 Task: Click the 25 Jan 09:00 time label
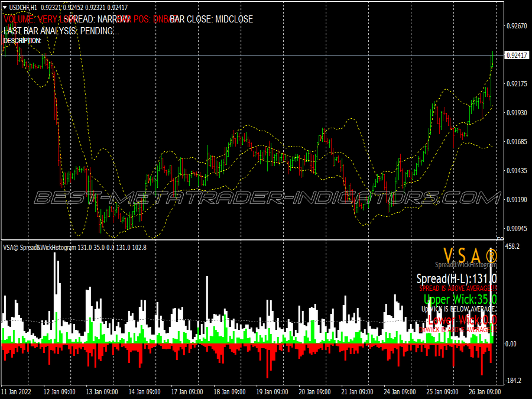(x=442, y=391)
